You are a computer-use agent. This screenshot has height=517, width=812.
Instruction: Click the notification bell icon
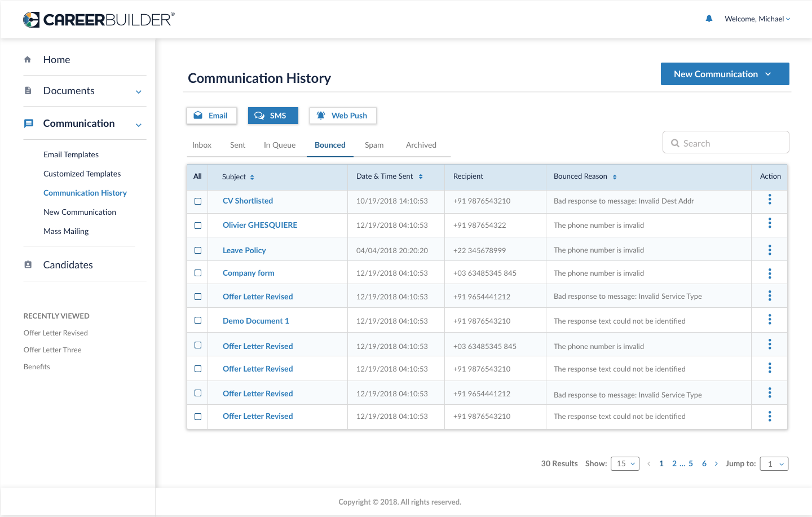click(709, 19)
